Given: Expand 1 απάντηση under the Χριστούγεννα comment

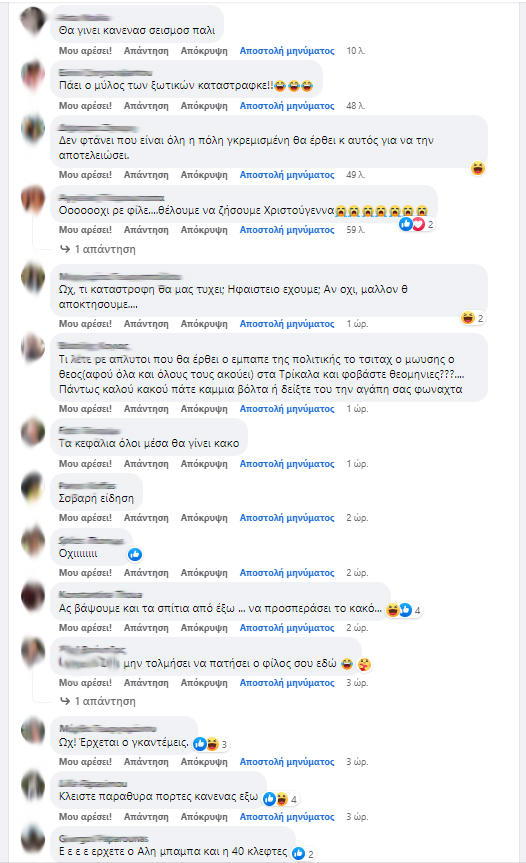Looking at the screenshot, I should [98, 249].
